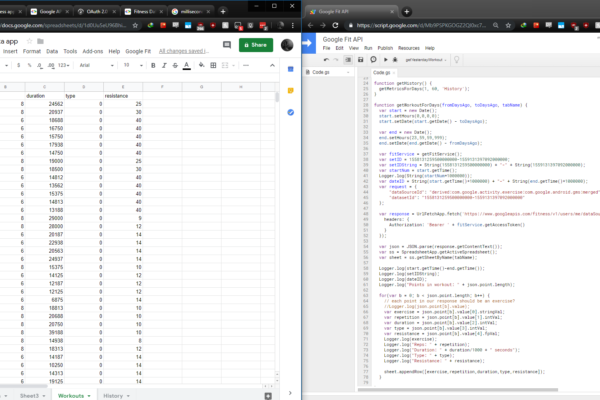Open the move-to-folder icon beside the spreadsheet title
Viewport: 600px width, 400px height.
pos(40,41)
